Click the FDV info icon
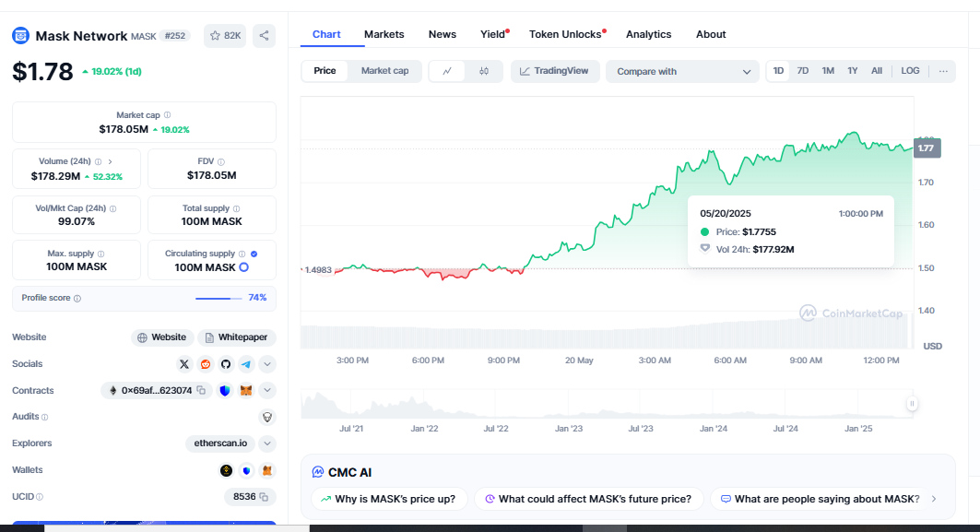This screenshot has width=980, height=532. point(221,161)
